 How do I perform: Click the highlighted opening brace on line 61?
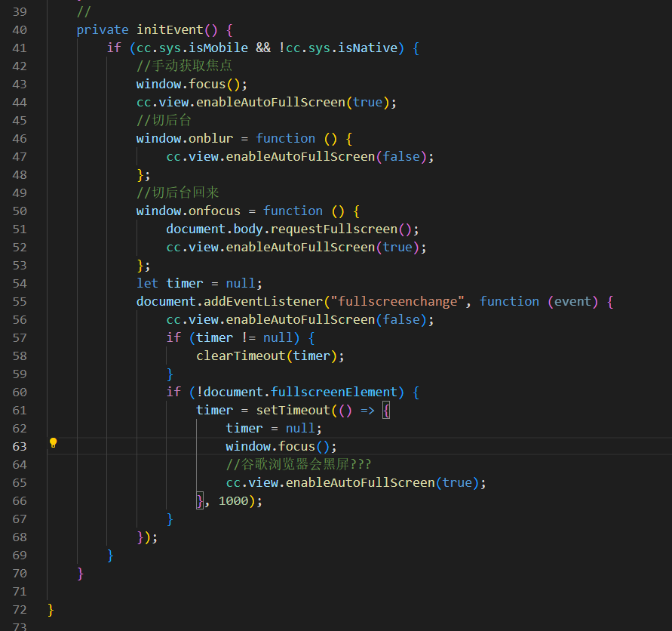[x=386, y=411]
